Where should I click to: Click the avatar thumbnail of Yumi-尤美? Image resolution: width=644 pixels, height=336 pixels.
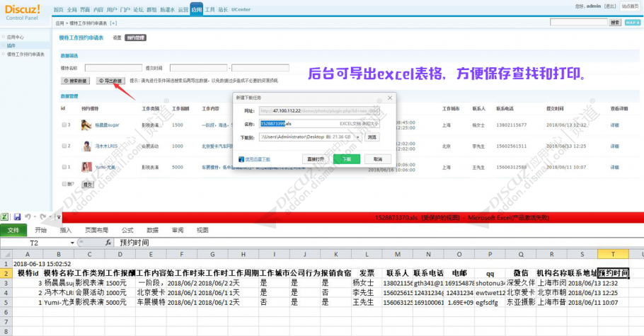tap(86, 167)
